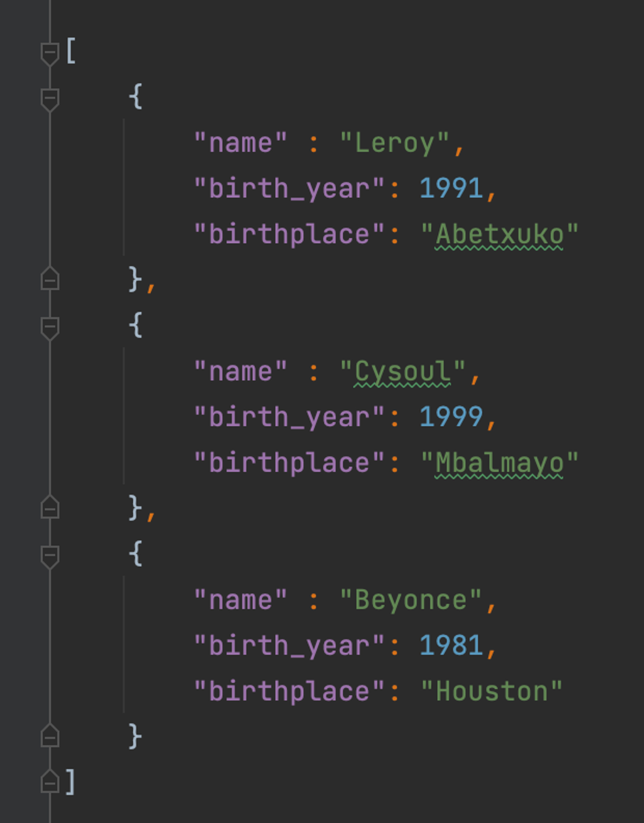Click the Beyonce string value
Image resolution: width=644 pixels, height=823 pixels.
(411, 600)
